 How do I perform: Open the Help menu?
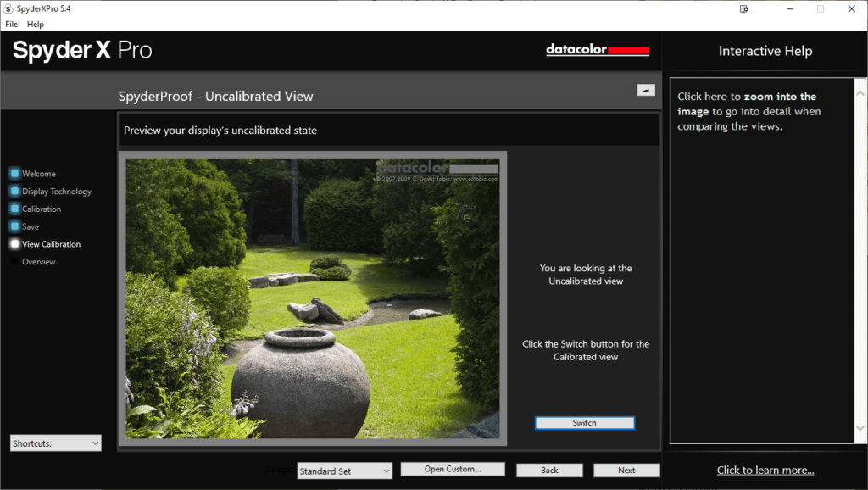coord(36,25)
